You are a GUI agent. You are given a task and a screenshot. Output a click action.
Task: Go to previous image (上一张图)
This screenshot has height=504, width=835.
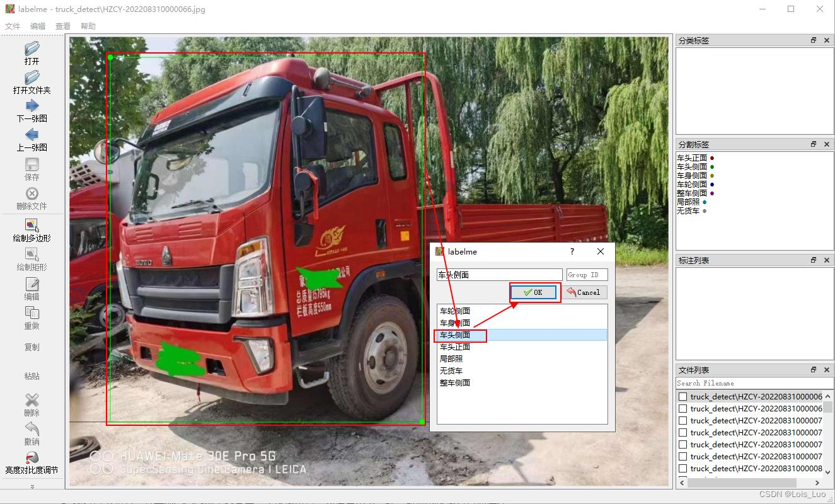coord(32,140)
